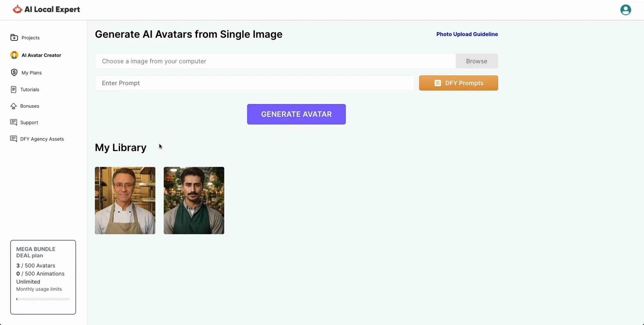This screenshot has width=644, height=325.
Task: Click the GENERATE AVATAR button
Action: [296, 114]
